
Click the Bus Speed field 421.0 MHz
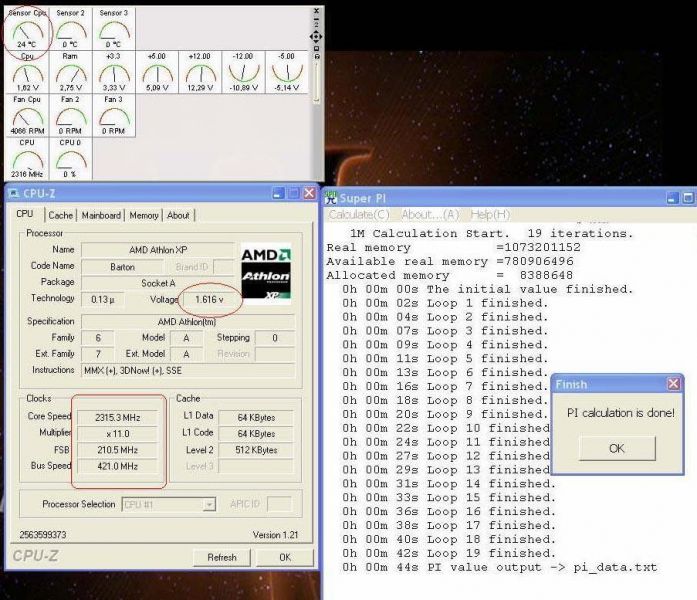[117, 466]
